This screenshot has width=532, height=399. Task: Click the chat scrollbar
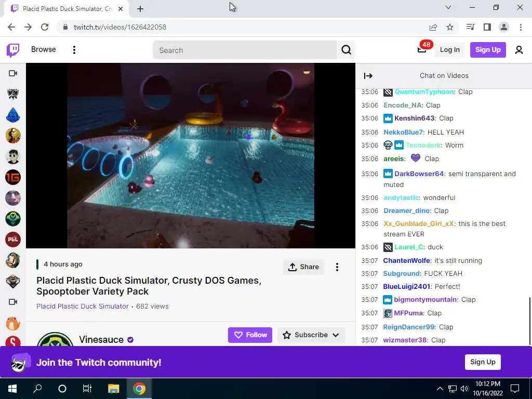[x=529, y=321]
